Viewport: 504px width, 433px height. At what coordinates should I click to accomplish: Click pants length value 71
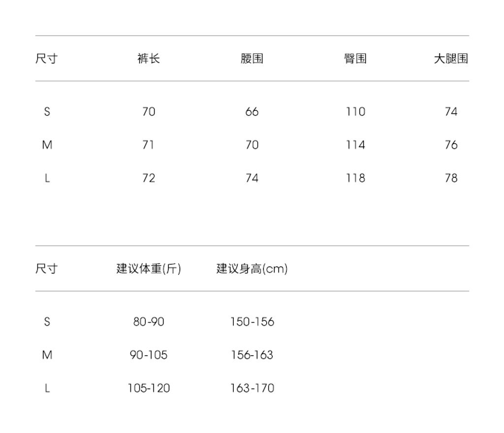[x=149, y=145]
